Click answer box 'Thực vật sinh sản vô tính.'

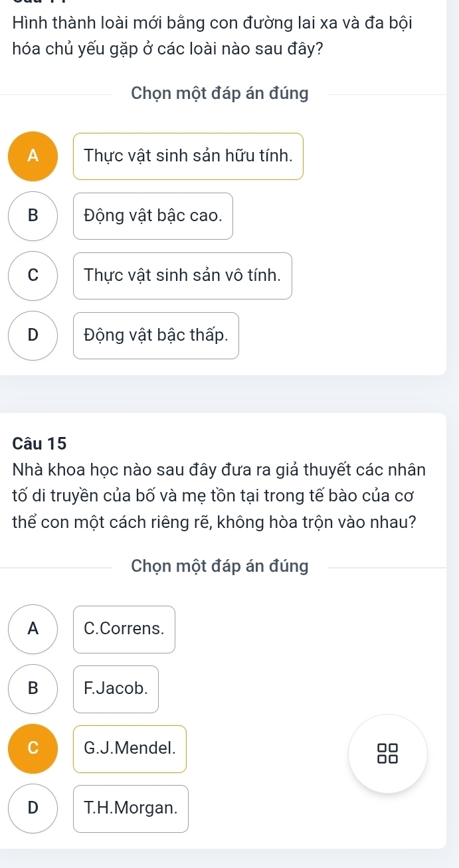183,276
